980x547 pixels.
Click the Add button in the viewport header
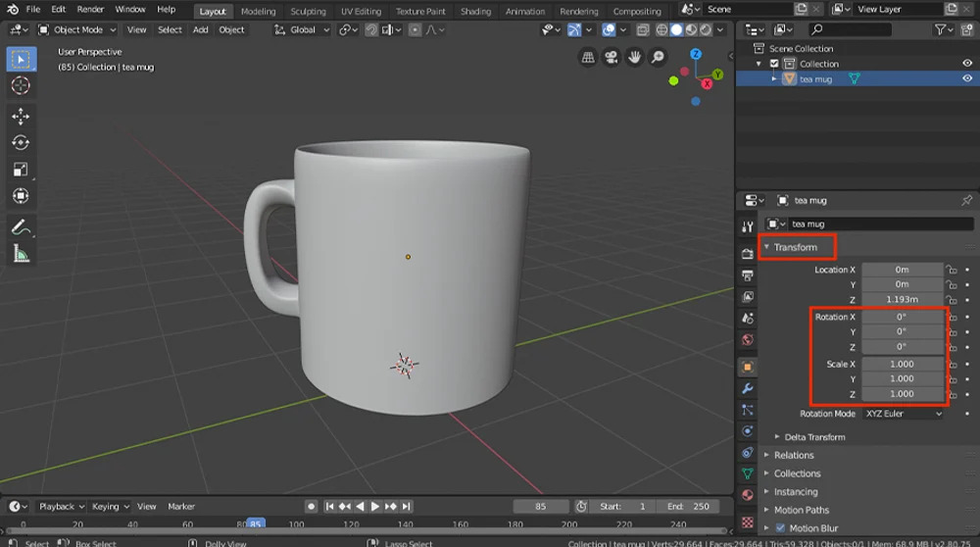200,29
